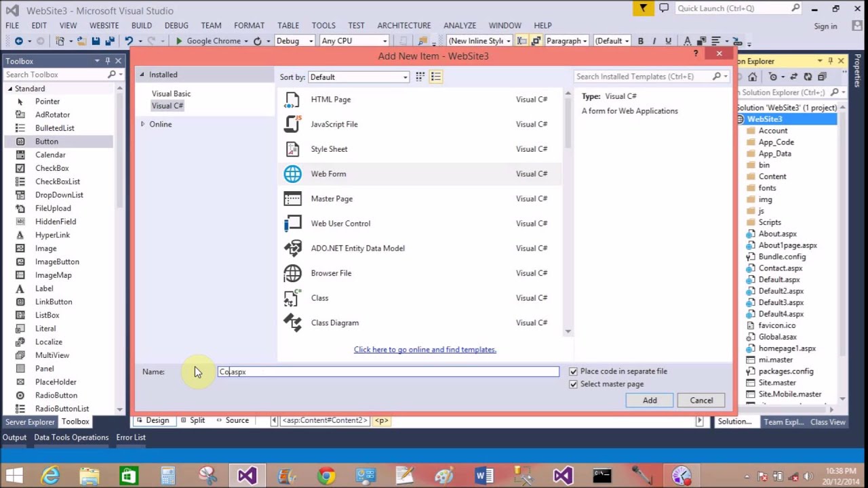Select Visual C# template language
This screenshot has height=488, width=868.
click(167, 106)
